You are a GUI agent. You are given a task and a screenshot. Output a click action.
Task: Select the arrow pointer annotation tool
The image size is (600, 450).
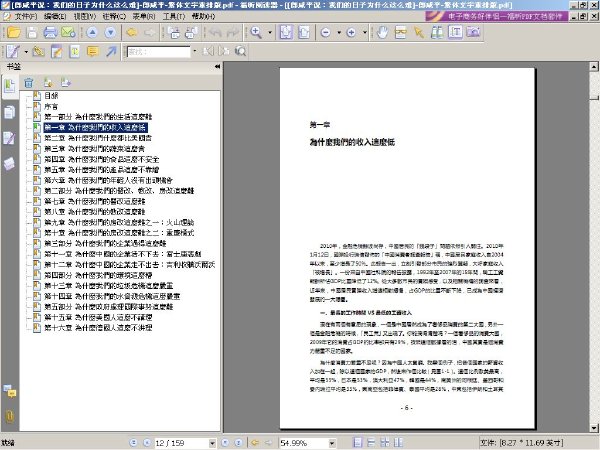419,33
